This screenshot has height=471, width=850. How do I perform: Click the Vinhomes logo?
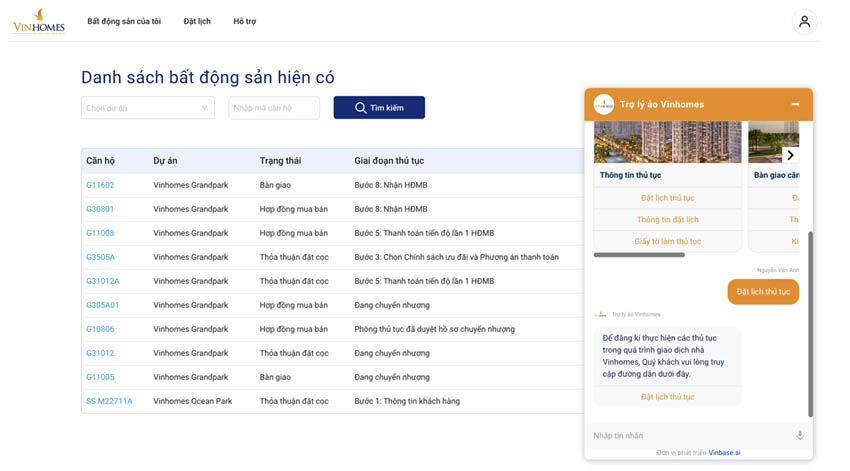(x=38, y=22)
